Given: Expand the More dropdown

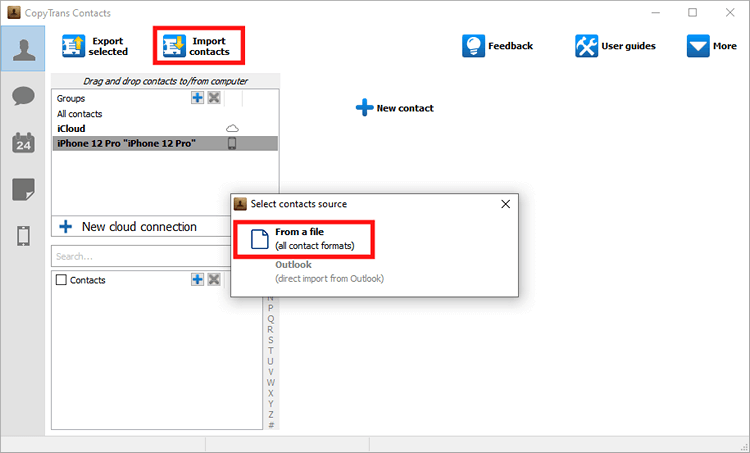Looking at the screenshot, I should click(712, 46).
